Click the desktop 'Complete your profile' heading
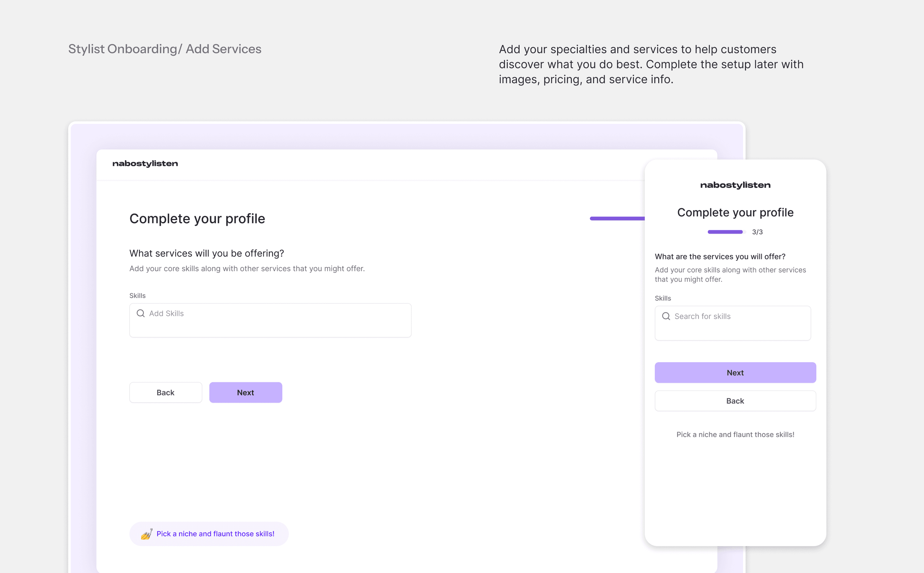 tap(197, 219)
